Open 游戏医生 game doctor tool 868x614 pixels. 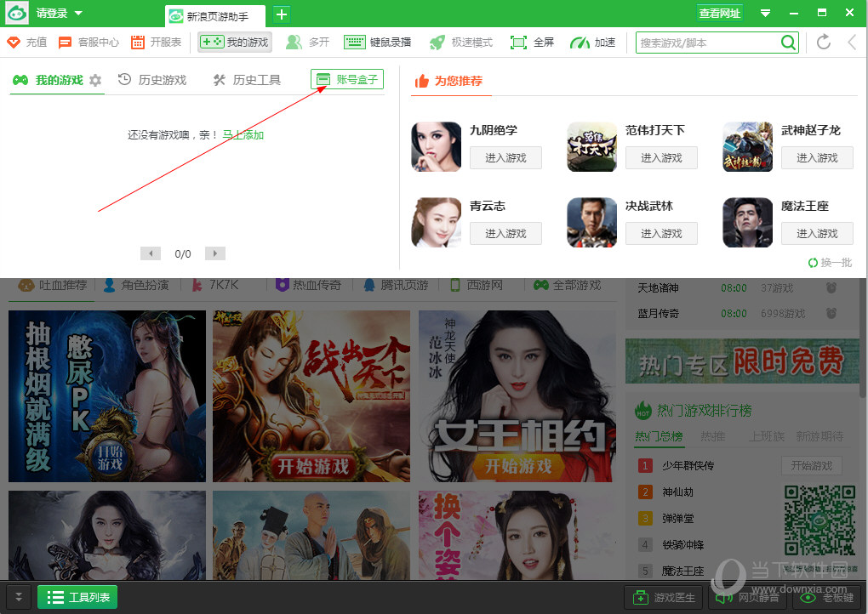pyautogui.click(x=663, y=597)
